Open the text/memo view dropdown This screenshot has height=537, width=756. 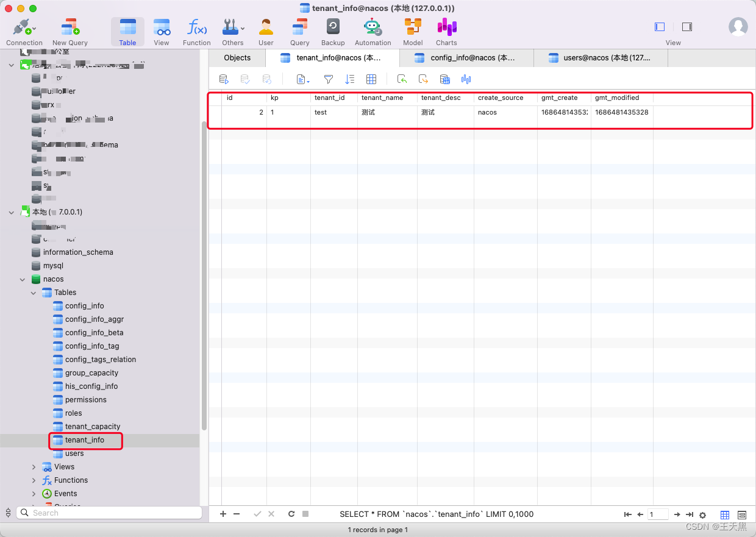[303, 79]
